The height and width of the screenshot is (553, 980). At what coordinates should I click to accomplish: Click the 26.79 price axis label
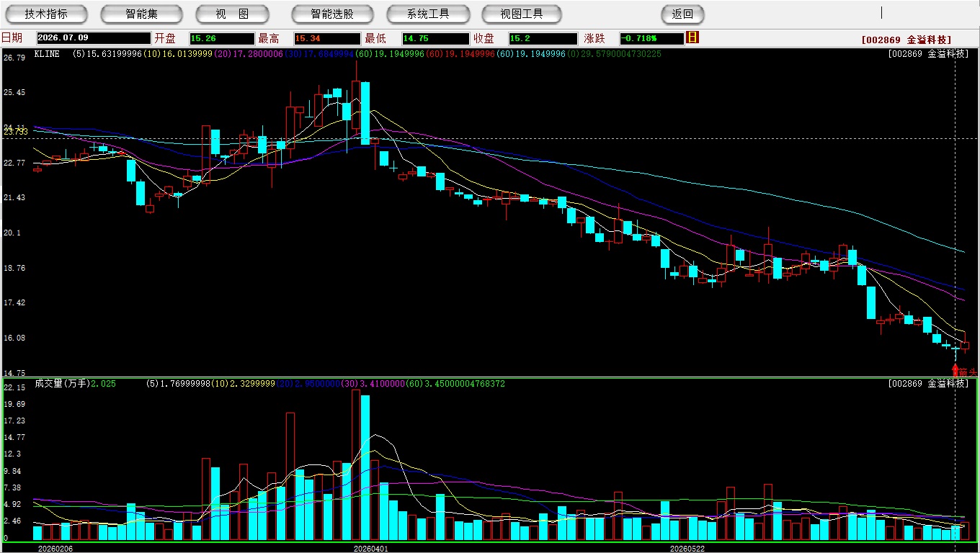14,58
